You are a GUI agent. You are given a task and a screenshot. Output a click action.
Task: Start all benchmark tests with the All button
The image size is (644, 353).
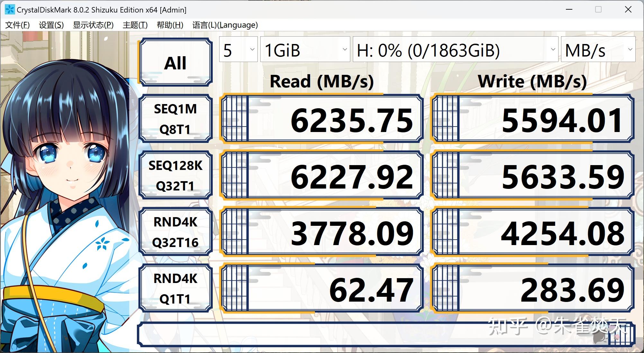175,63
